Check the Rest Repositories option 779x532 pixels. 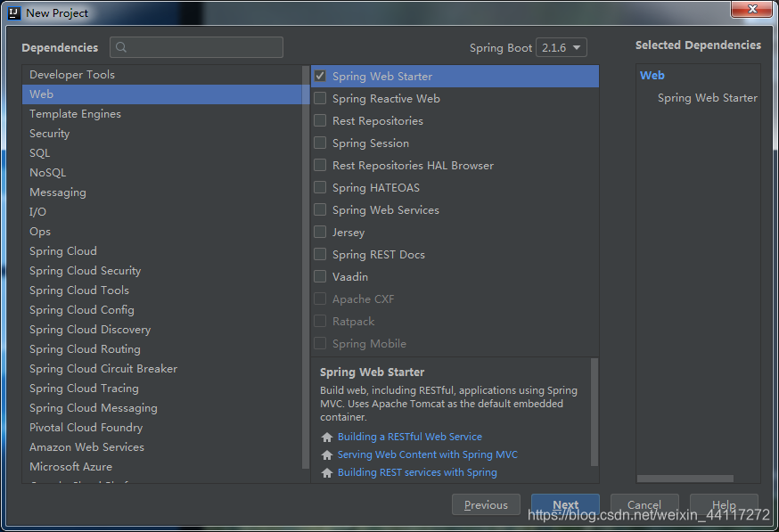(320, 120)
